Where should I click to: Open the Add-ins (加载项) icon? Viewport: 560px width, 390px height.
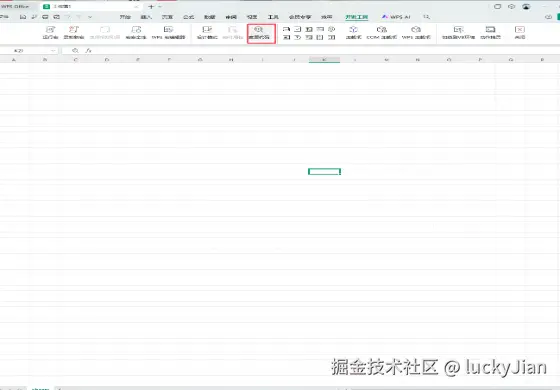click(354, 32)
